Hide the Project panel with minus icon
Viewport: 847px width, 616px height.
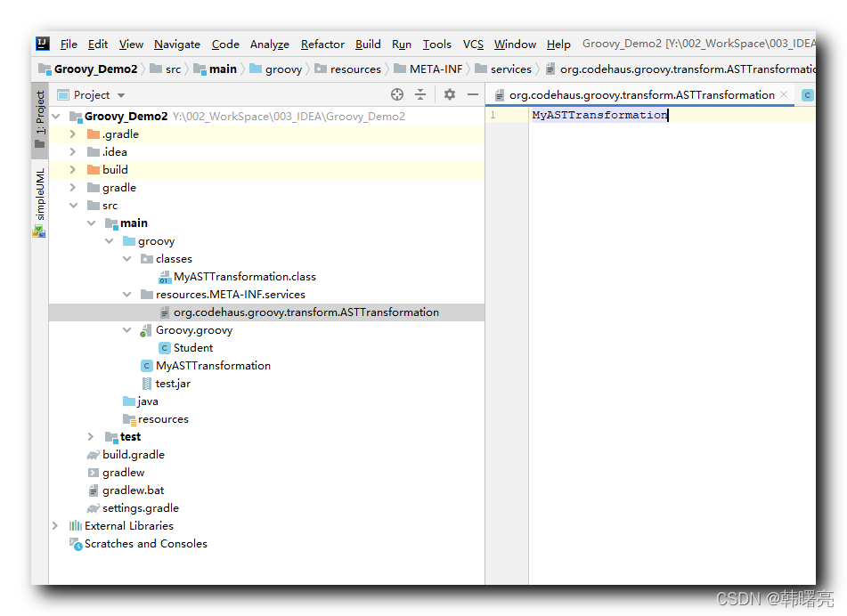click(x=473, y=94)
